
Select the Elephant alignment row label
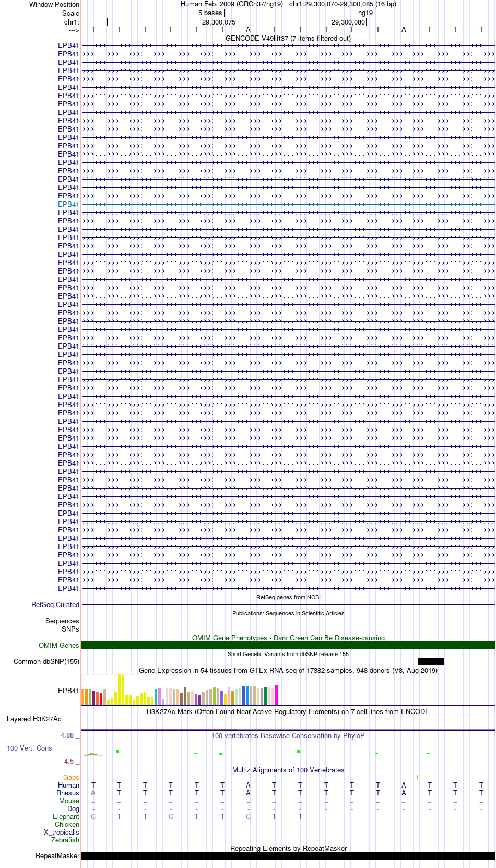click(66, 816)
